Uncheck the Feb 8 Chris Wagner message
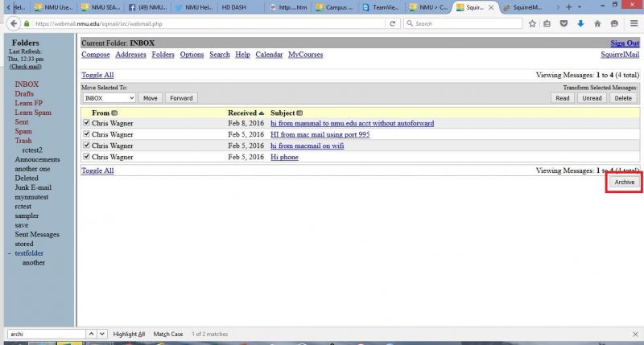This screenshot has height=345, width=644. (x=86, y=123)
